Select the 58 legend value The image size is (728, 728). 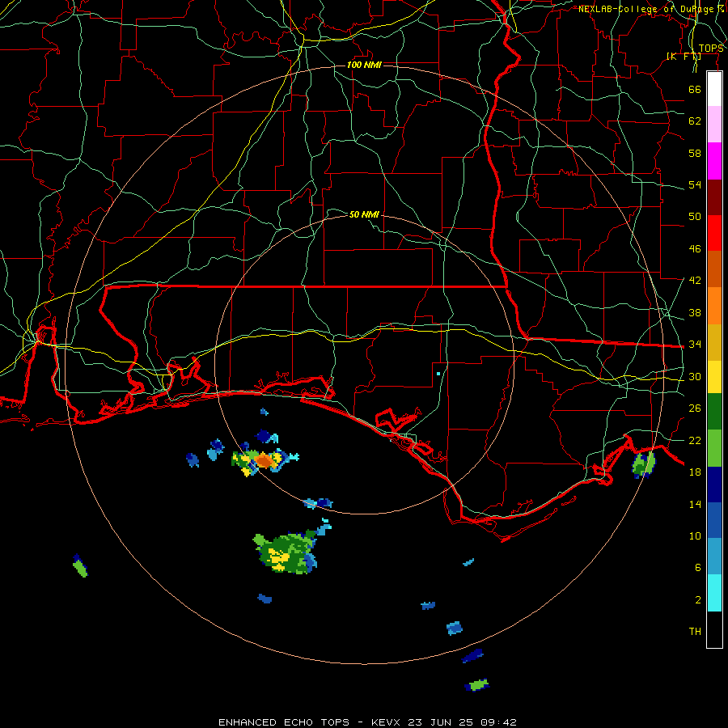point(695,153)
